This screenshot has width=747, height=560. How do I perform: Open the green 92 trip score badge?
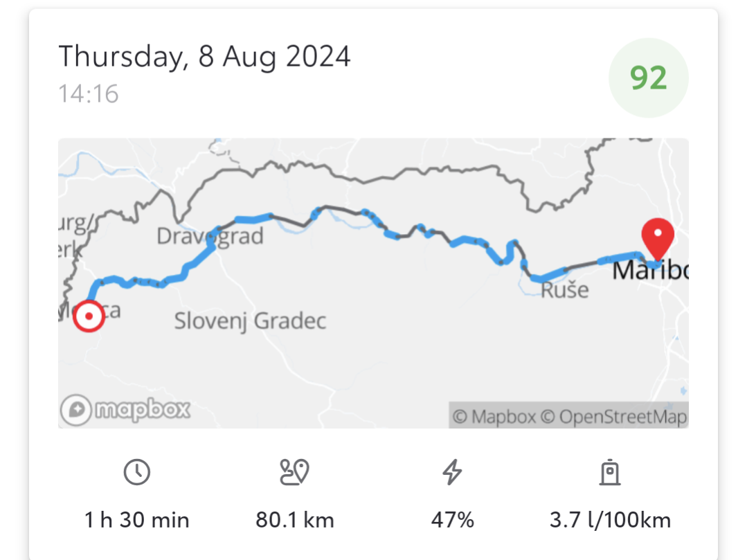pyautogui.click(x=649, y=78)
